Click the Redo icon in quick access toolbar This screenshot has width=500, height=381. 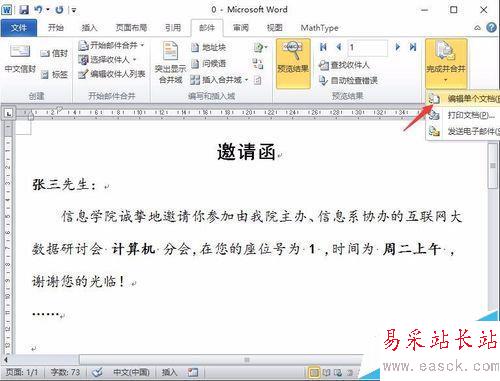pyautogui.click(x=59, y=10)
